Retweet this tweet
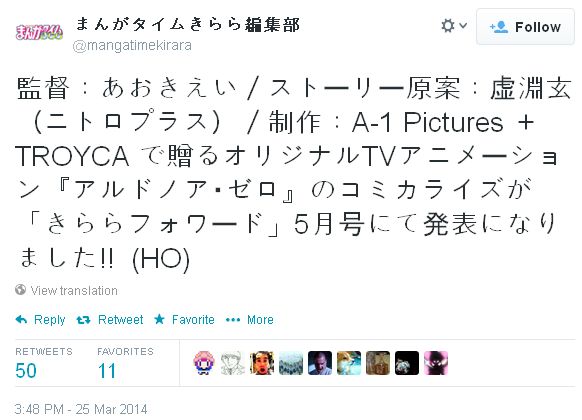The width and height of the screenshot is (582, 420). 109,319
